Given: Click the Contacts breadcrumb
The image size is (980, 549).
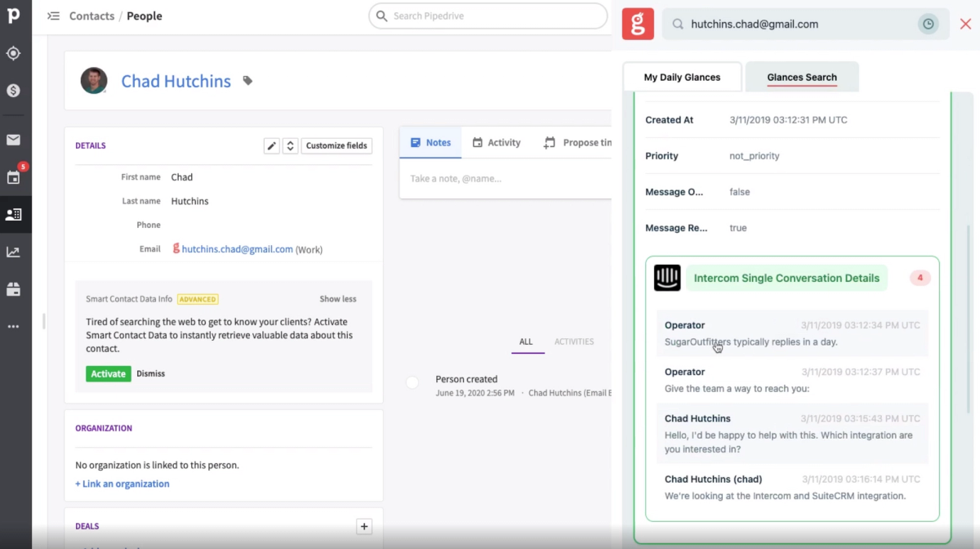Looking at the screenshot, I should pyautogui.click(x=91, y=16).
